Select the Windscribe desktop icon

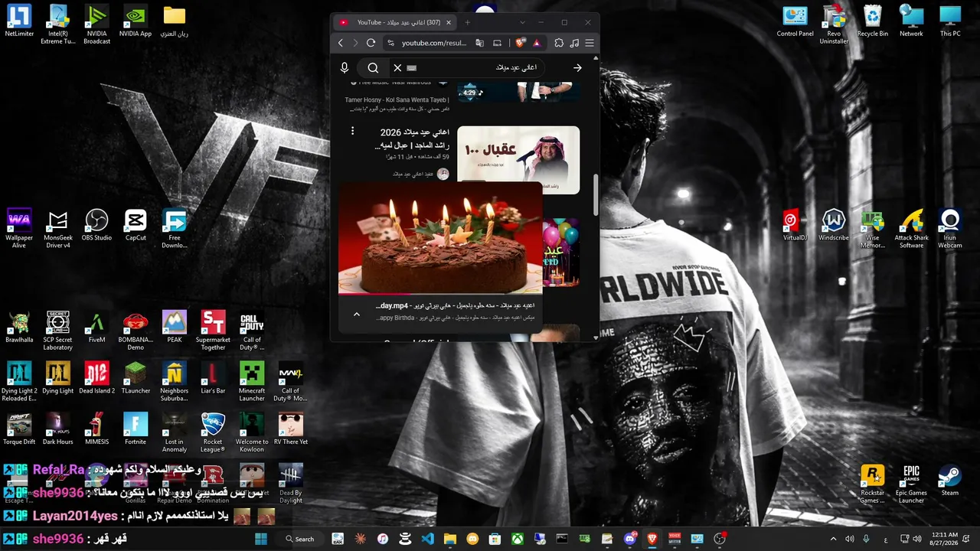click(x=834, y=225)
